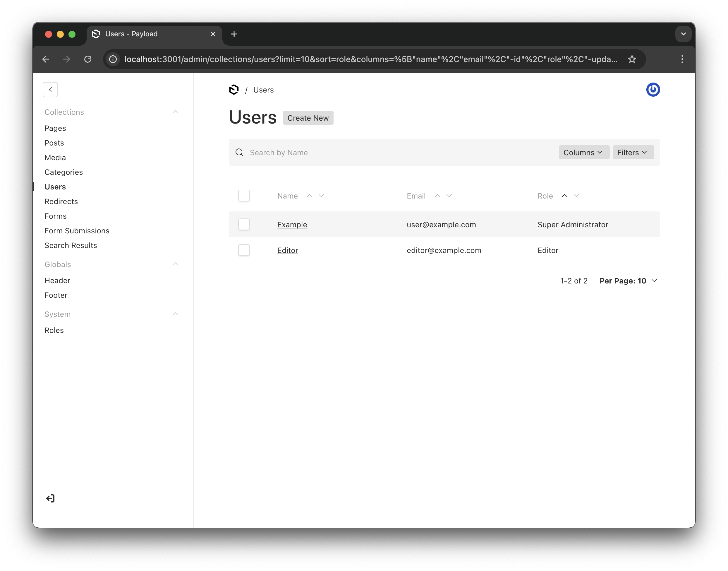Click the Payload logo in the breadcrumb
728x571 pixels.
(234, 90)
